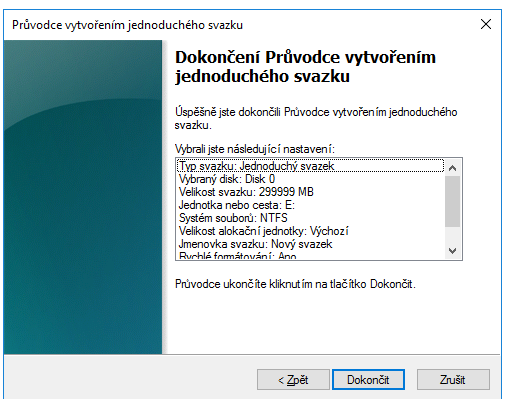This screenshot has width=505, height=399.
Task: Click the Dokončit button
Action: [x=368, y=379]
